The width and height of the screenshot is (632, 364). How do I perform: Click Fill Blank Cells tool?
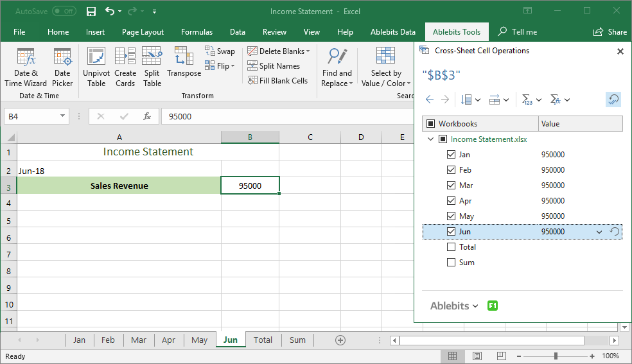[277, 80]
